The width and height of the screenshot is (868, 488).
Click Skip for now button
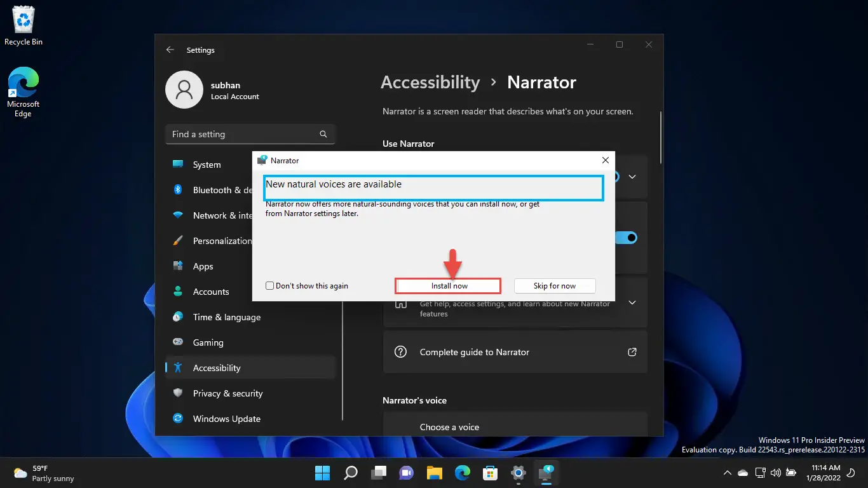click(x=555, y=286)
